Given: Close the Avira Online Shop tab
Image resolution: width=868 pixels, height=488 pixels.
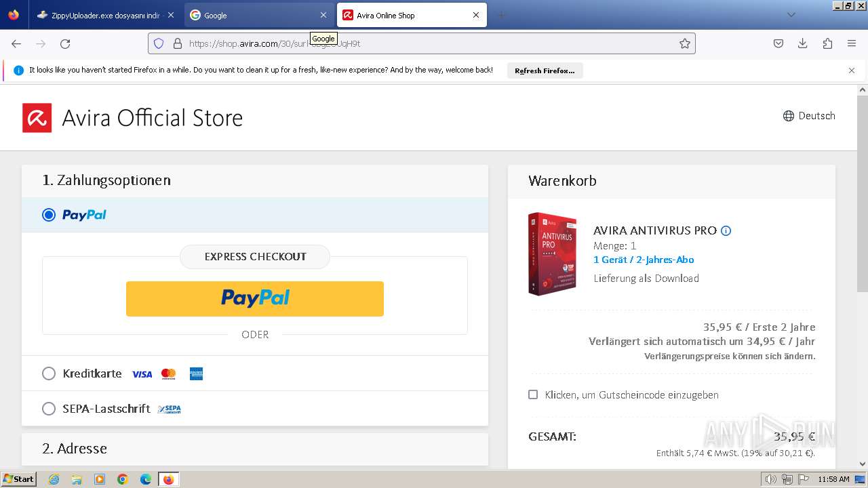Looking at the screenshot, I should point(476,15).
